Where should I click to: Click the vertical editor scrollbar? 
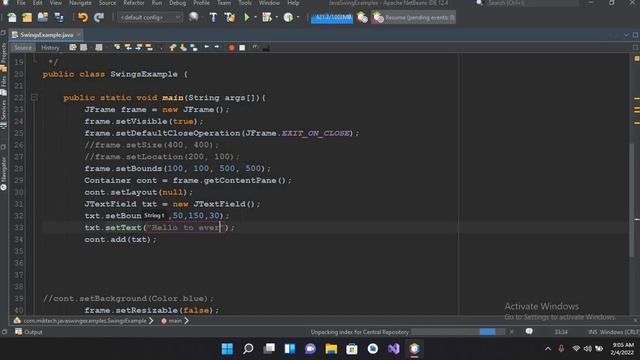[632, 200]
